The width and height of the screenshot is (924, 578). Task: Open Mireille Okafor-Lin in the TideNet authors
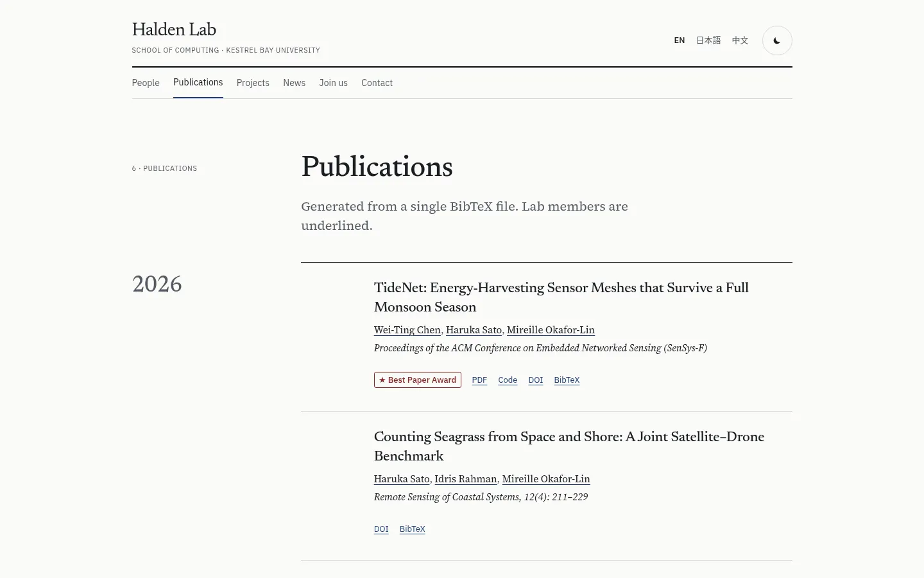point(551,330)
